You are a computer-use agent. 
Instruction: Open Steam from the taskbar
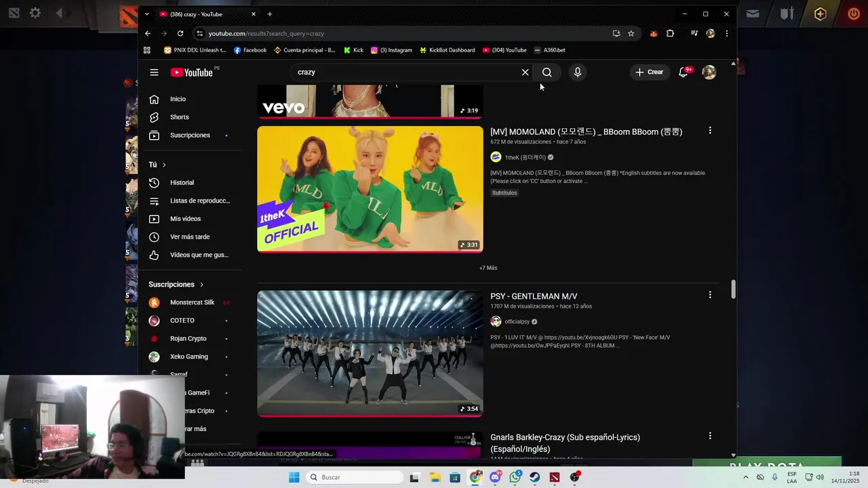point(535,477)
